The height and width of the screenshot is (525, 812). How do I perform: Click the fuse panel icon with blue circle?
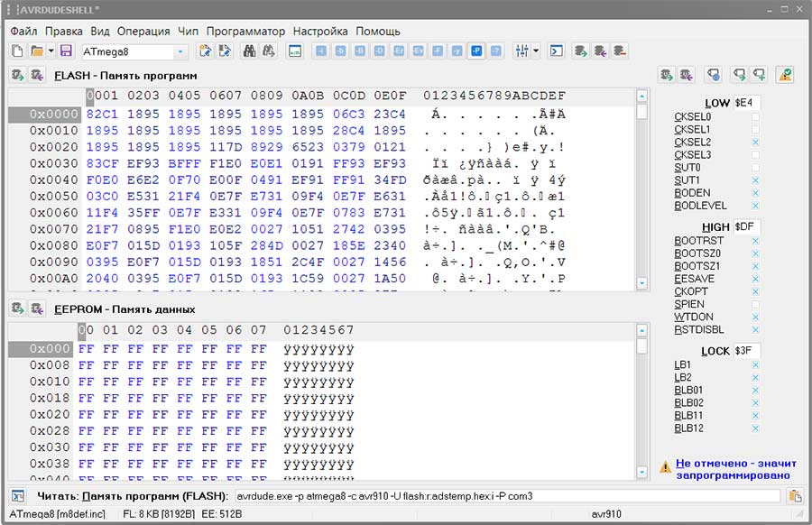click(x=714, y=75)
